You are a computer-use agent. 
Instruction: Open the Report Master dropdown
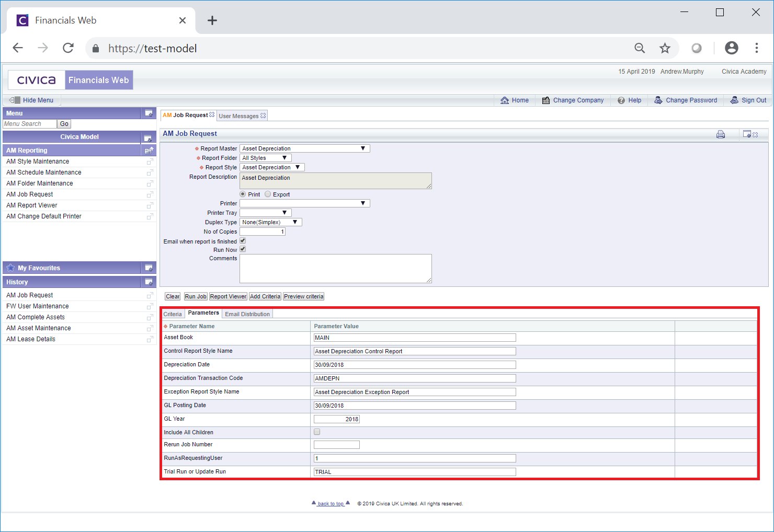click(x=305, y=148)
